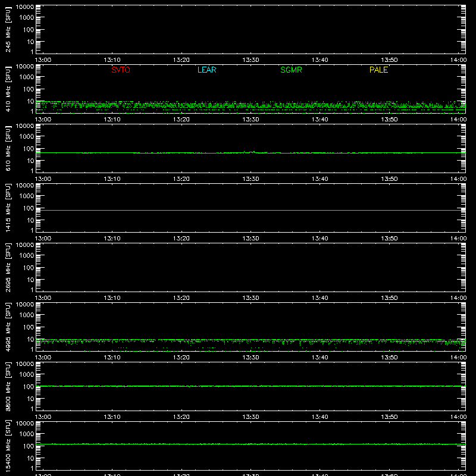The width and height of the screenshot is (476, 476).
Task: Click 13:00 below the 610 MHz panel
Action: pos(43,179)
